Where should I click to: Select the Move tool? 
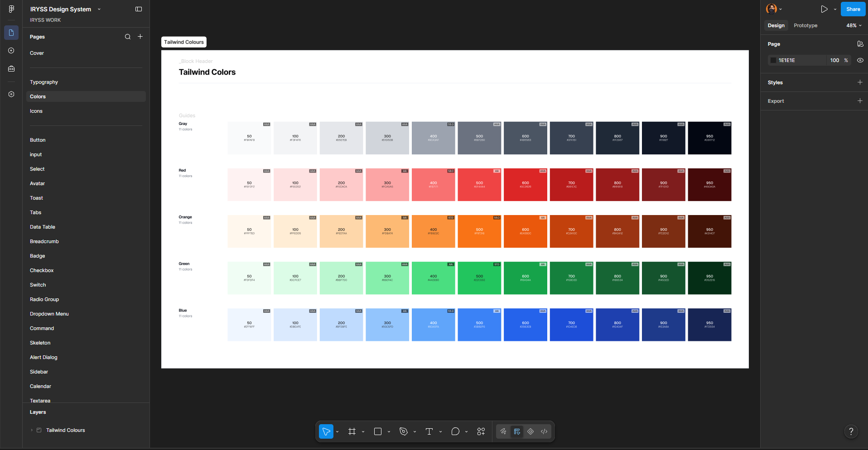point(326,431)
